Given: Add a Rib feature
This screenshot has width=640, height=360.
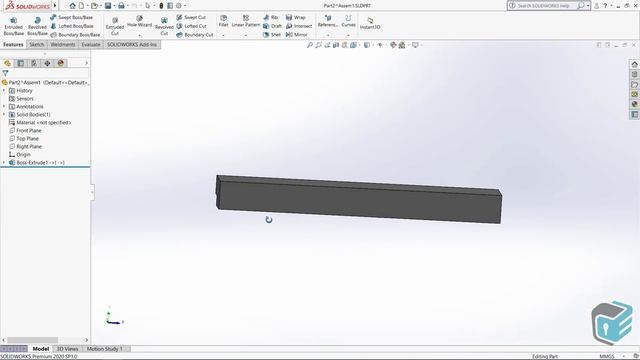Looking at the screenshot, I should coord(271,18).
